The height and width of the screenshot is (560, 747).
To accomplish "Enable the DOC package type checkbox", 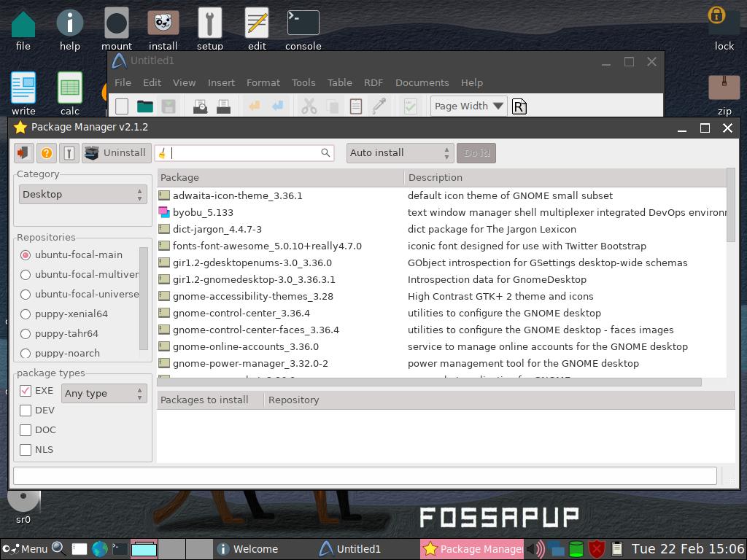I will click(x=26, y=430).
